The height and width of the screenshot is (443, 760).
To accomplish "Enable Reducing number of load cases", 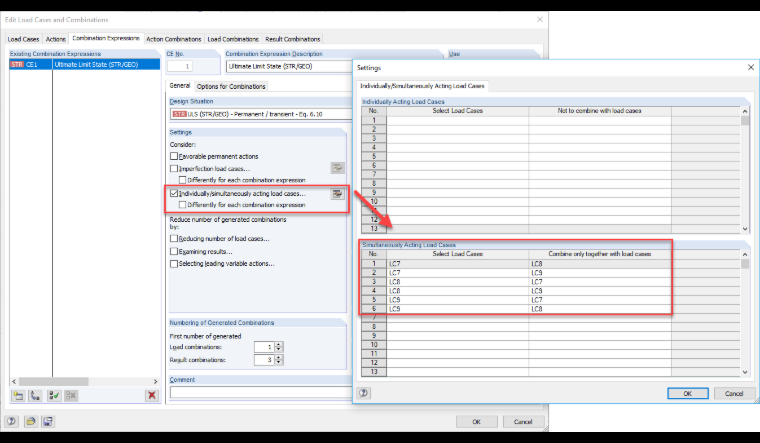I will (x=174, y=238).
